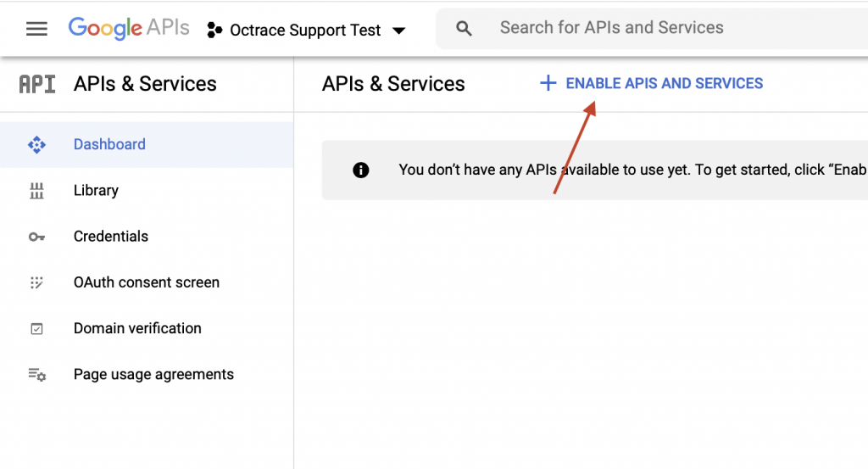Click ENABLE APIS AND SERVICES
The image size is (868, 469).
652,83
